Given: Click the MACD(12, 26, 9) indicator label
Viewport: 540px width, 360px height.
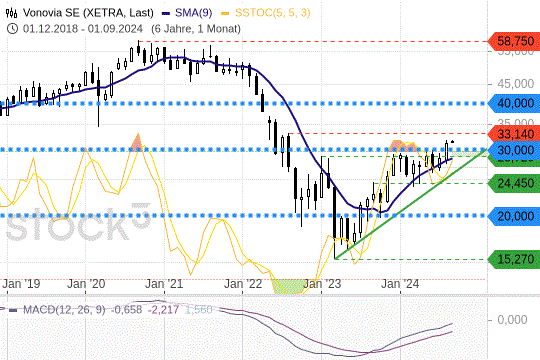Looking at the screenshot, I should point(64,310).
